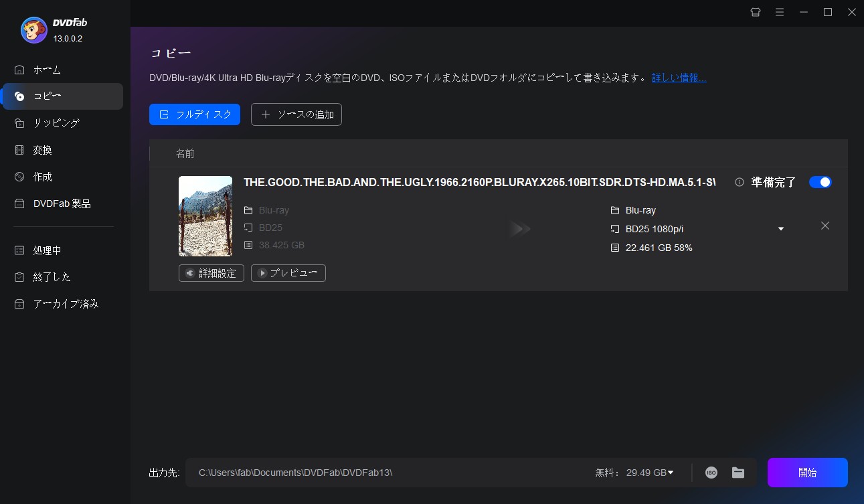
Task: Click the output Blu-ray folder icon
Action: click(615, 210)
